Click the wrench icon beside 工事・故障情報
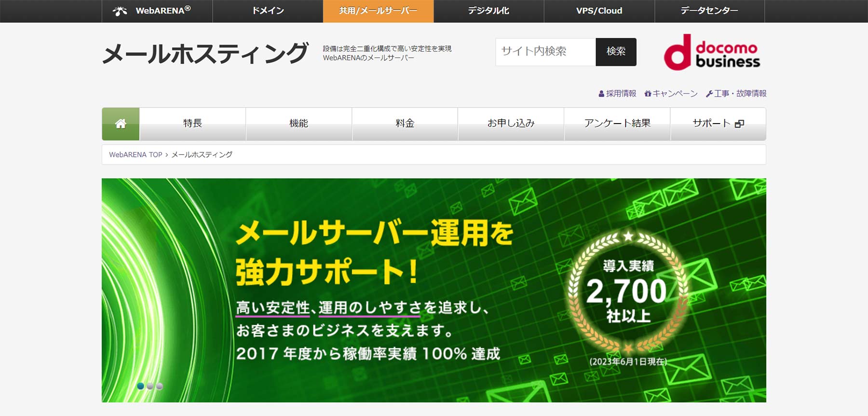 (709, 94)
